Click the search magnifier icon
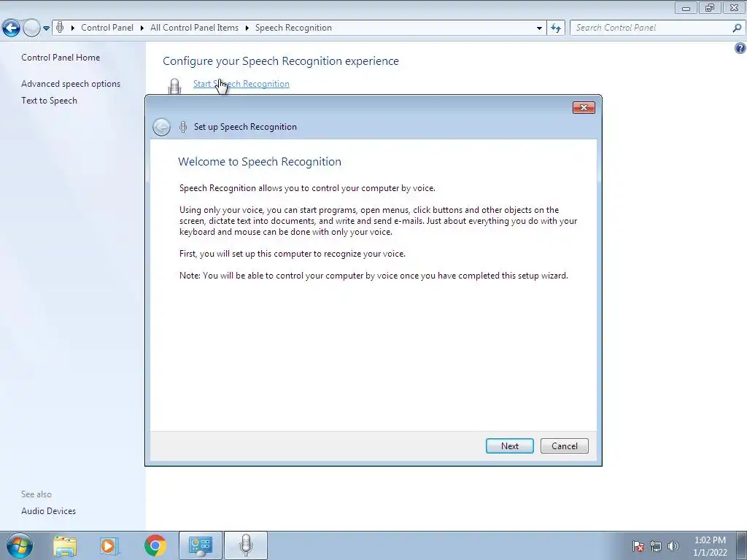The image size is (747, 560). coord(737,28)
